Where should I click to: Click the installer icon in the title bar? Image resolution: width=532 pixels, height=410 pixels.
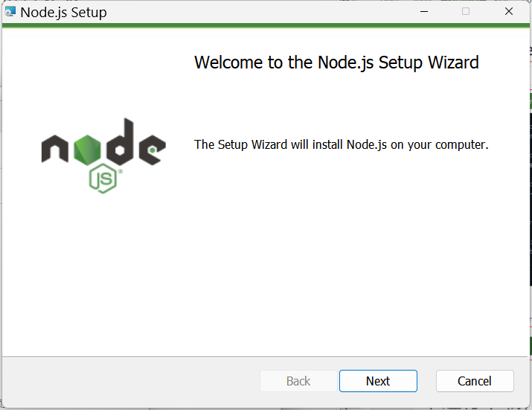click(10, 12)
